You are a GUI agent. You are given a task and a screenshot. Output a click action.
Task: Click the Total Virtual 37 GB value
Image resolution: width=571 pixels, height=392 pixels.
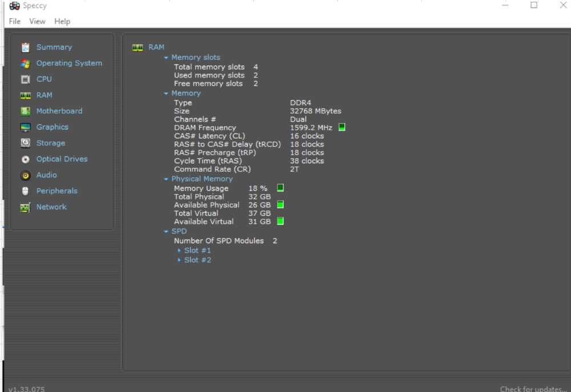pos(260,213)
